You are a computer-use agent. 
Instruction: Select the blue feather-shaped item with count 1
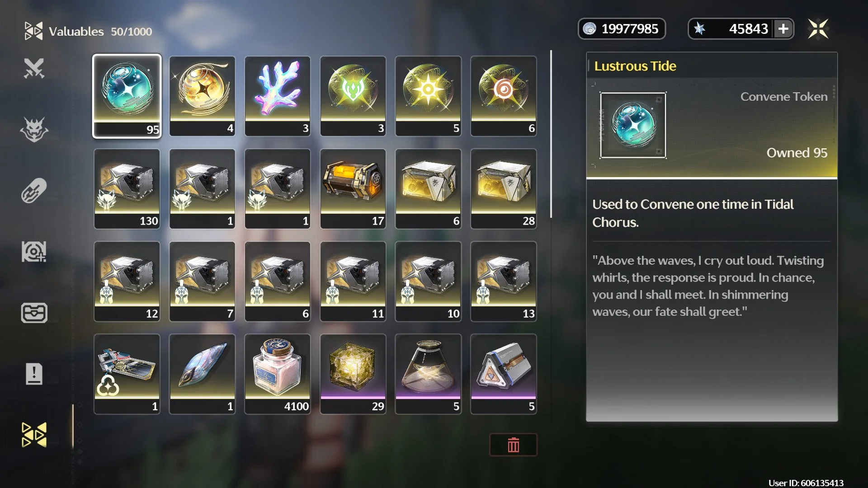pos(202,374)
